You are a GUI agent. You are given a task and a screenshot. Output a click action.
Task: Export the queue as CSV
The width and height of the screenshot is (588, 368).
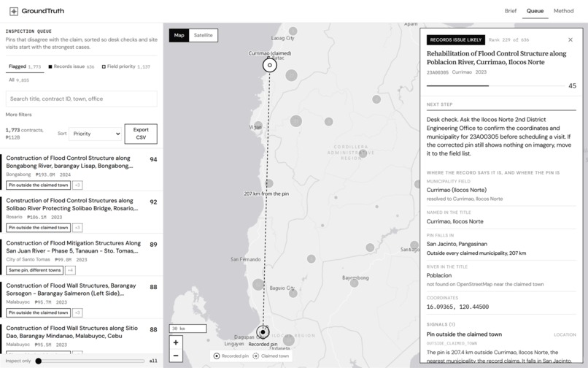(x=141, y=134)
